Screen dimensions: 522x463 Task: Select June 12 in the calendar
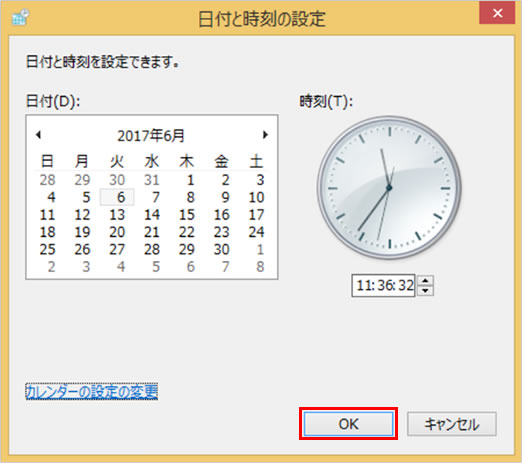click(83, 214)
